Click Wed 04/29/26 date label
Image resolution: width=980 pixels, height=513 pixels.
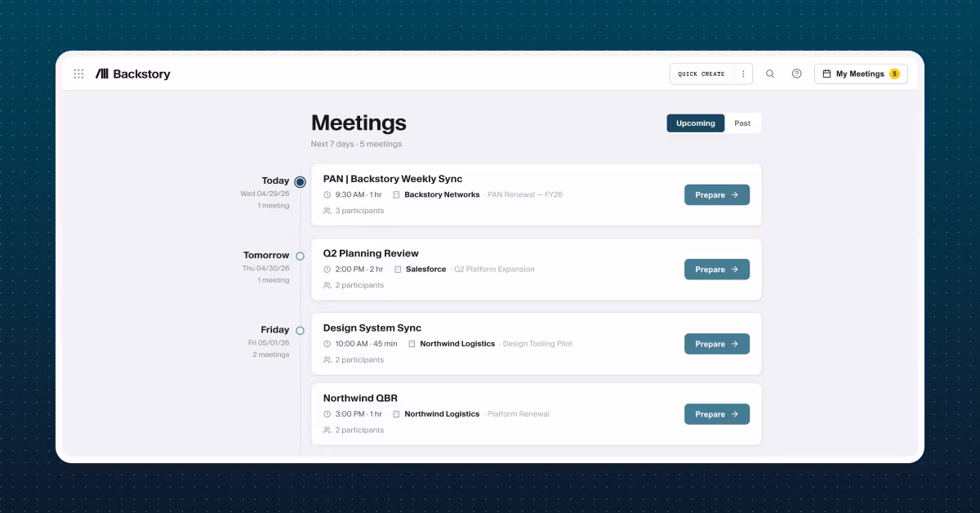[x=265, y=194]
